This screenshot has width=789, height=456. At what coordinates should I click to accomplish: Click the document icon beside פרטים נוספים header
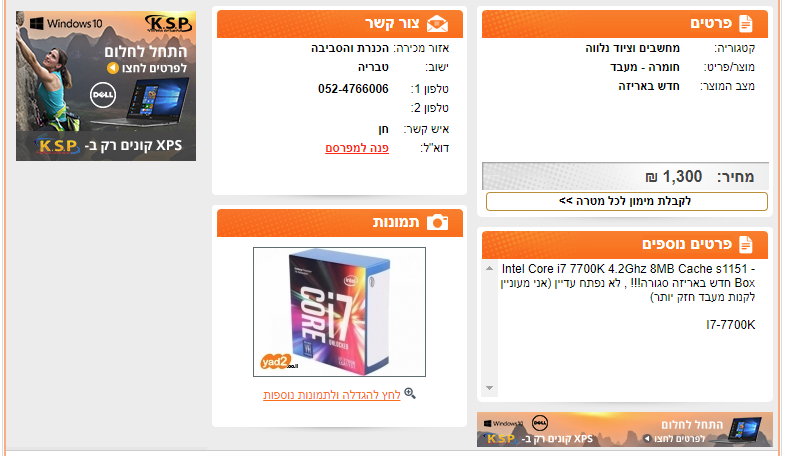pos(746,245)
